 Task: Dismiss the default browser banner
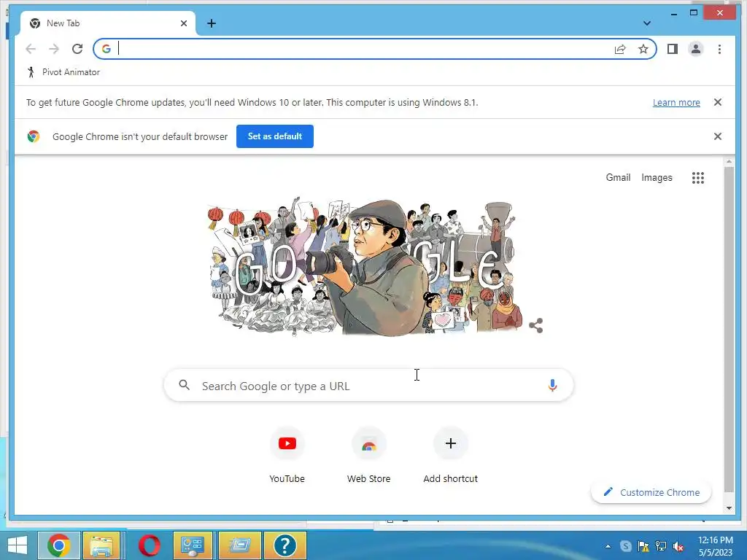pos(718,136)
